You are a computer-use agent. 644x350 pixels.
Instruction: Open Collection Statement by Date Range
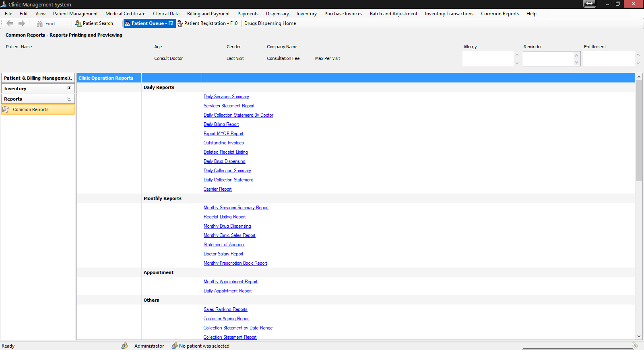tap(238, 328)
